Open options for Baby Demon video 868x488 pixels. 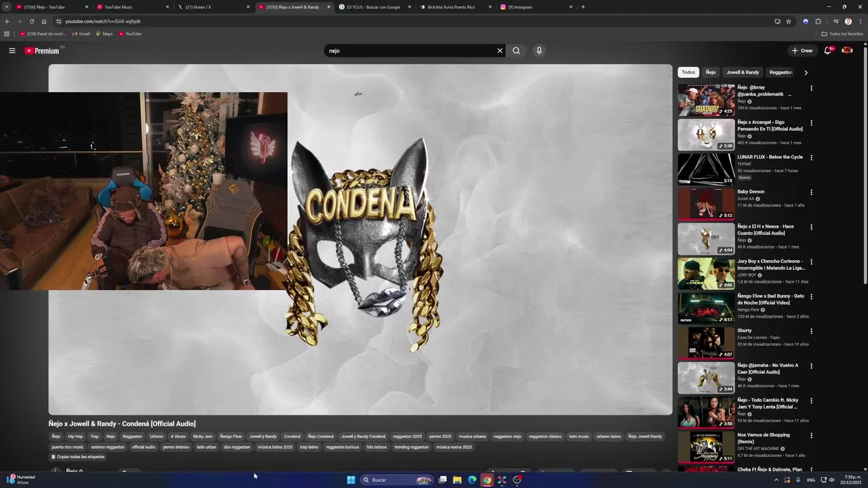[811, 192]
